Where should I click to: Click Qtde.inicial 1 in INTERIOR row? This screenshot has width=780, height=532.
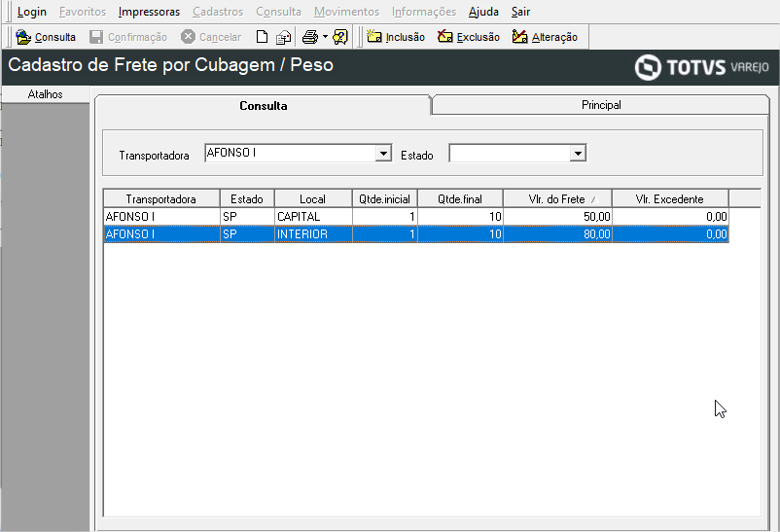384,233
